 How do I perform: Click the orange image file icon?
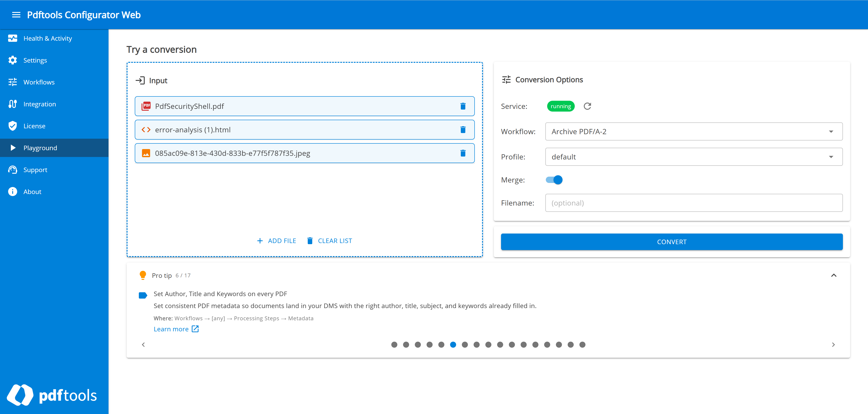point(146,154)
